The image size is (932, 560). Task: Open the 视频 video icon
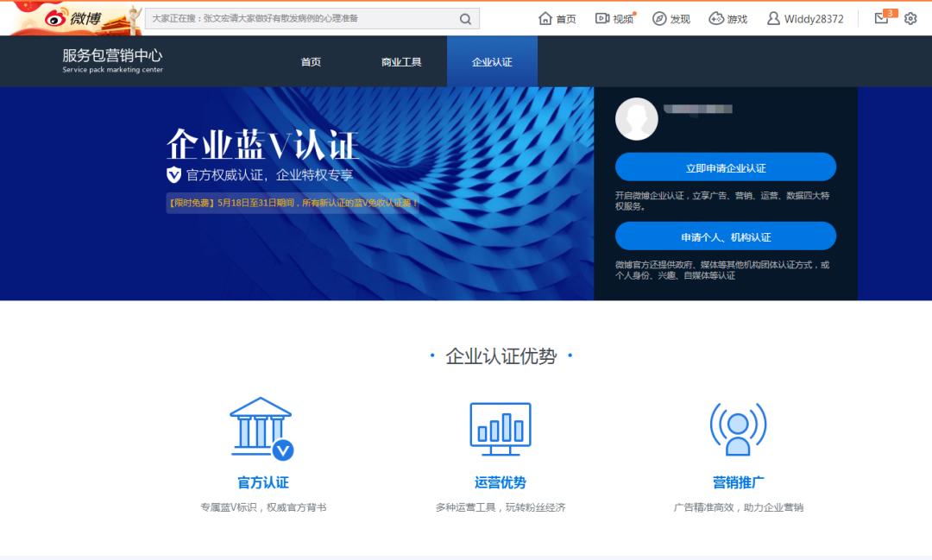pos(601,17)
